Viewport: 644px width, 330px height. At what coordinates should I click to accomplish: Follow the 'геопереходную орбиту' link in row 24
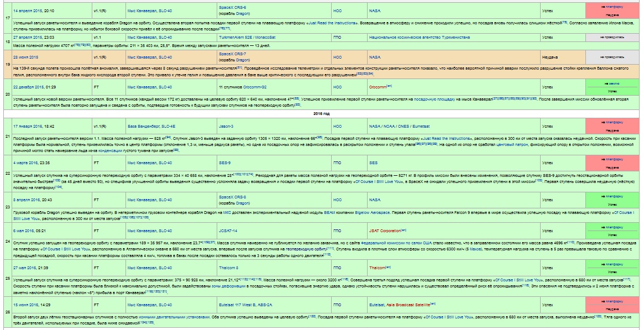(306, 249)
